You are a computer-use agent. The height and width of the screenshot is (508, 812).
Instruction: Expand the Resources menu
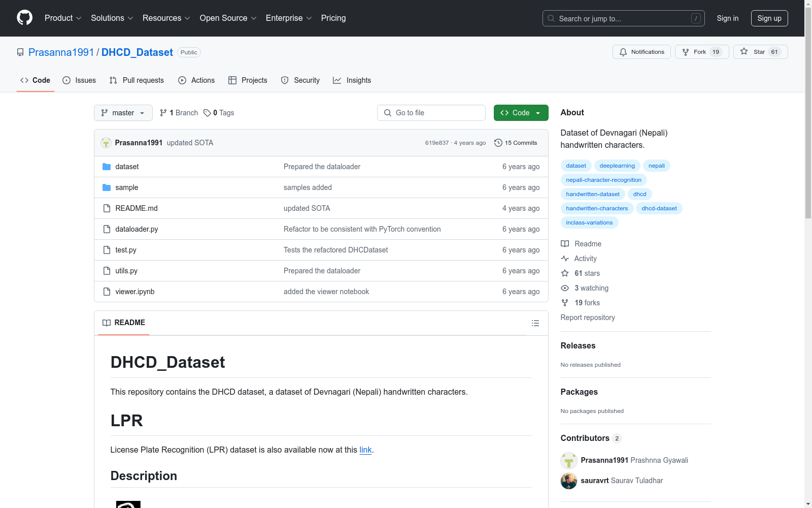pyautogui.click(x=166, y=18)
